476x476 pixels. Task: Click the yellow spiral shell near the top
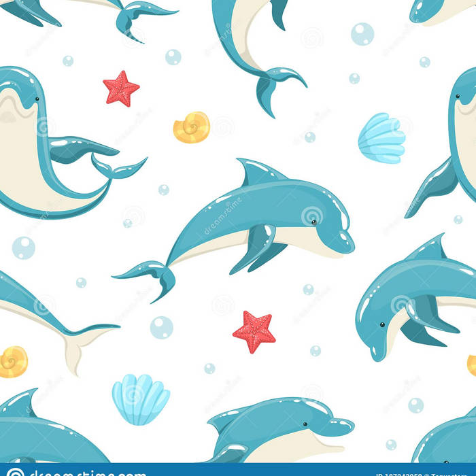(x=192, y=127)
